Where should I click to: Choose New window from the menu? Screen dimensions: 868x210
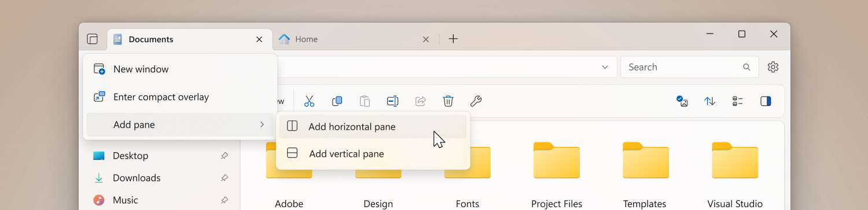(x=180, y=69)
